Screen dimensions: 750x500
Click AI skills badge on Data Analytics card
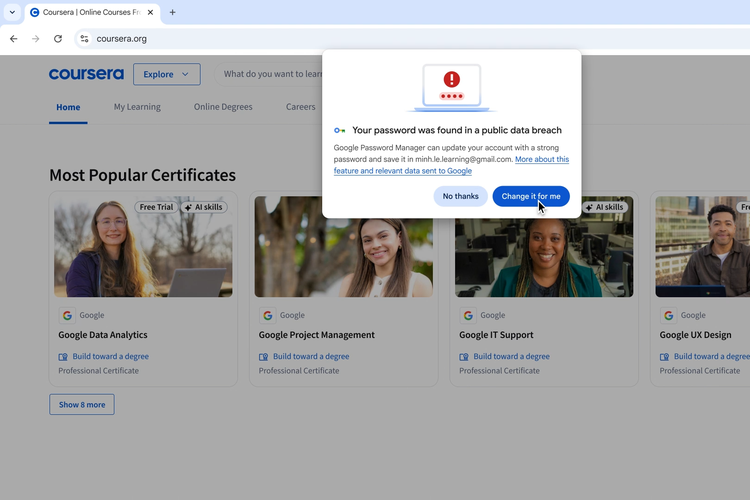(204, 207)
